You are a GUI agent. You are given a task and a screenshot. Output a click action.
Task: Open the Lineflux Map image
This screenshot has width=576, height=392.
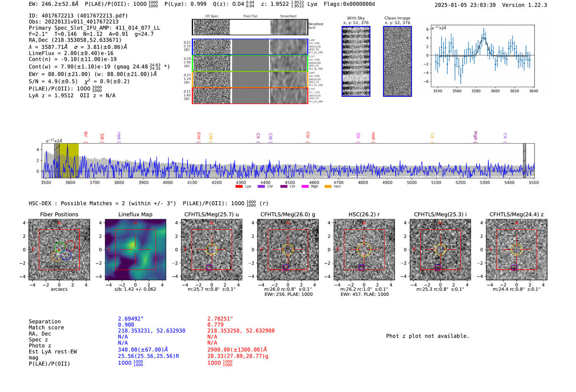(x=135, y=250)
